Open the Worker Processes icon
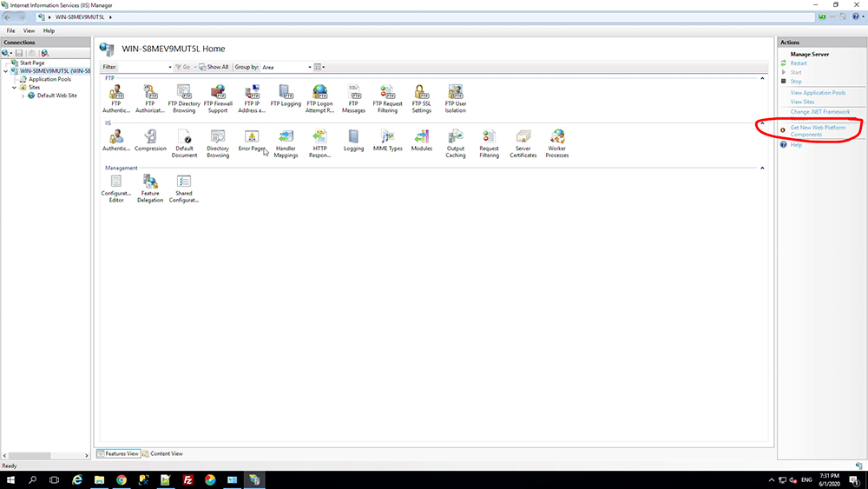868x489 pixels. coord(557,143)
